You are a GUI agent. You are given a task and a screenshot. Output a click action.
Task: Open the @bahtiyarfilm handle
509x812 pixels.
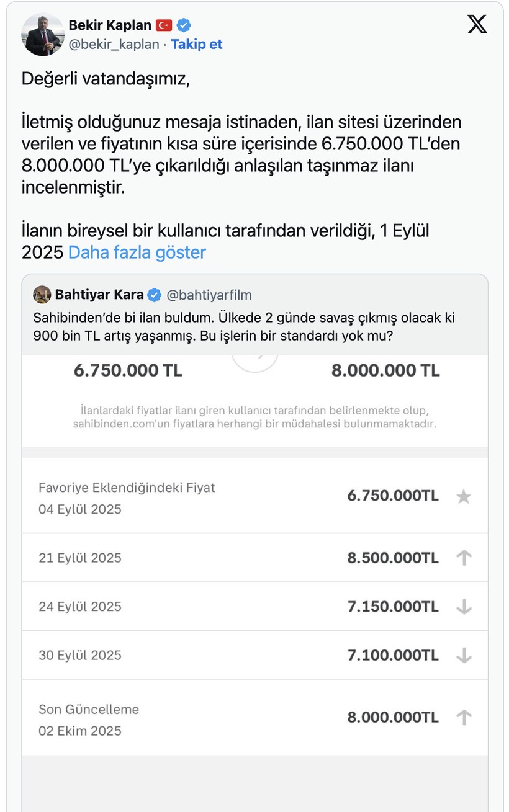(x=209, y=294)
